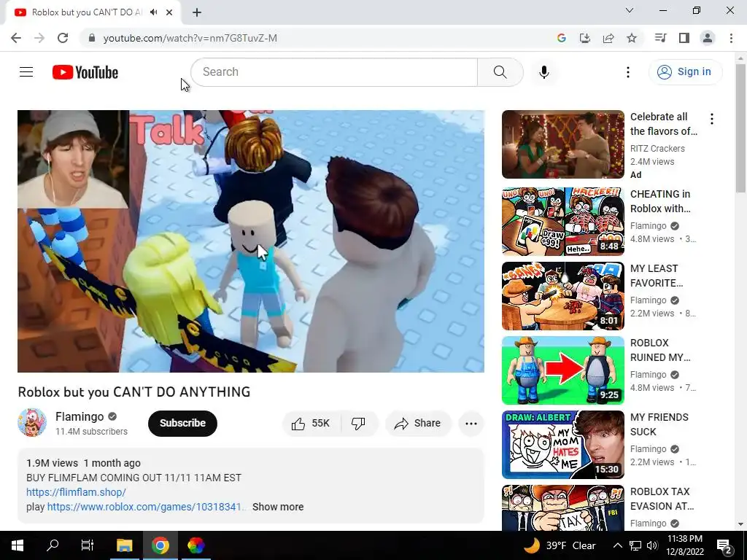Open the Flamingo channel name link
747x560 pixels.
pyautogui.click(x=80, y=416)
